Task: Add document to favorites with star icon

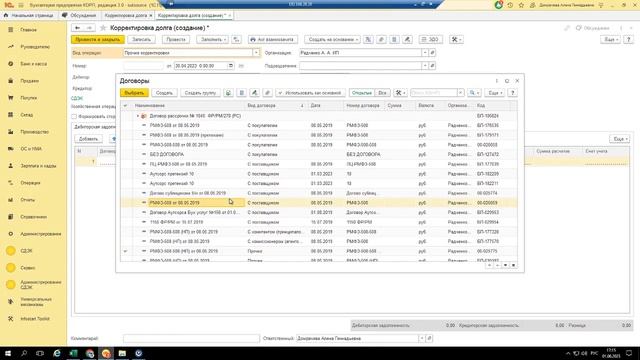Action: pos(103,28)
